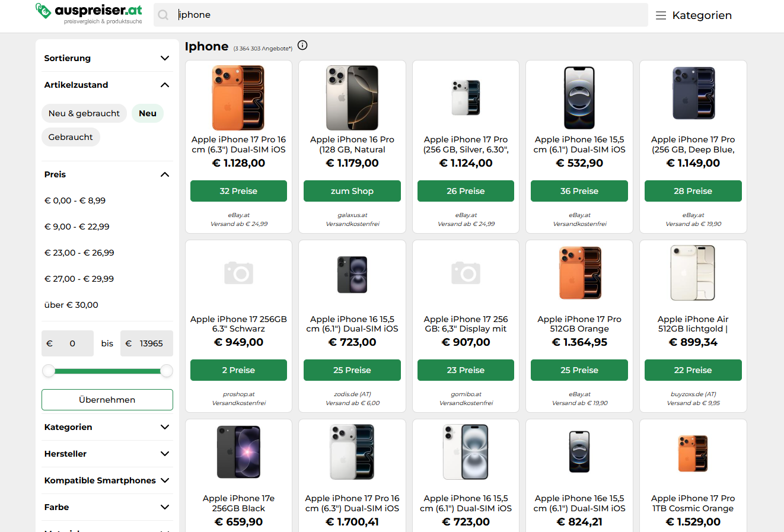784x532 pixels.
Task: Expand the Sortierung section
Action: [107, 58]
